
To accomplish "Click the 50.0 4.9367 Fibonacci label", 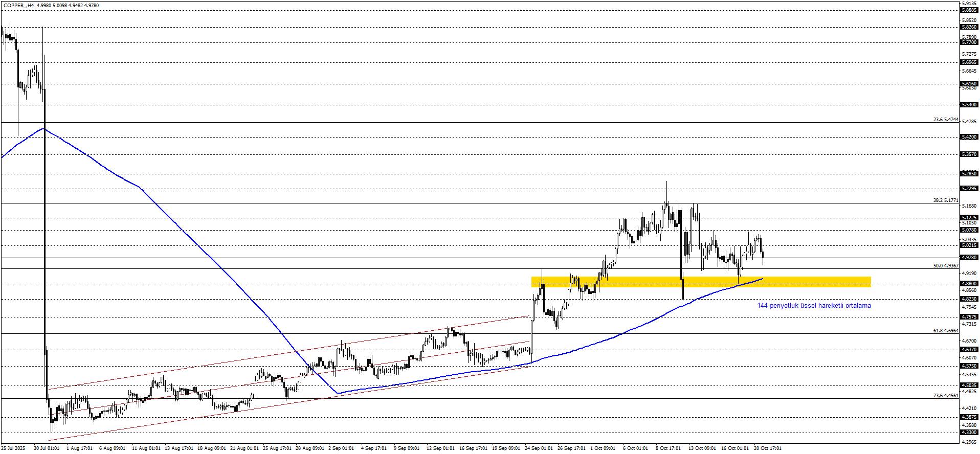I will tap(945, 266).
